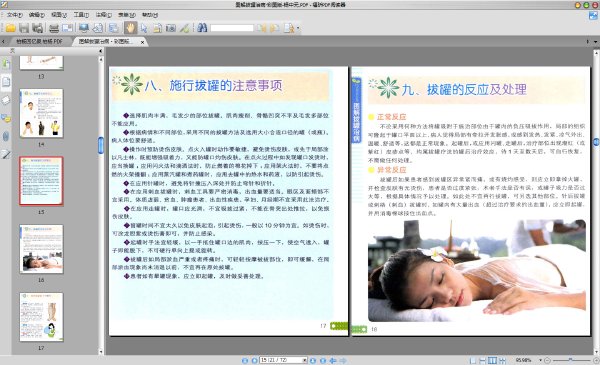Switch to the first PDF document tab
The width and height of the screenshot is (600, 365).
coord(39,41)
